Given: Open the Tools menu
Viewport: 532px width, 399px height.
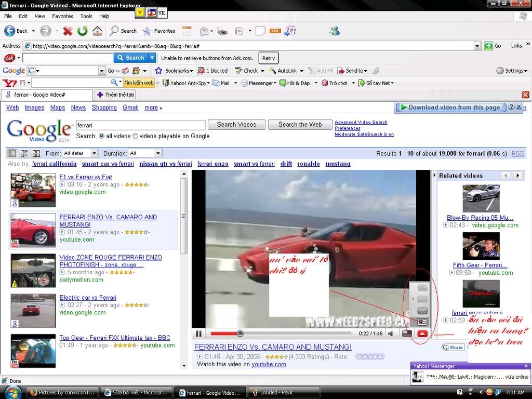Looking at the screenshot, I should (86, 16).
